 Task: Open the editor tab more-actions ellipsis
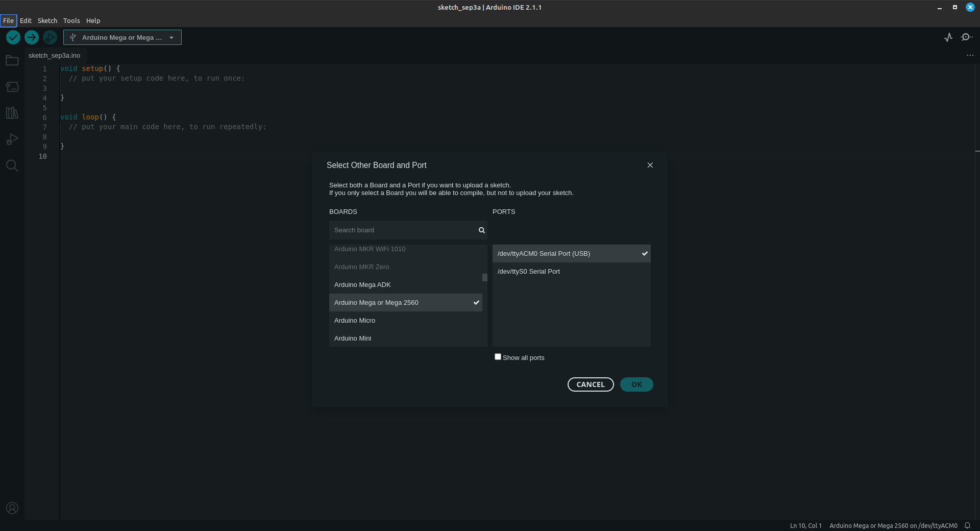pyautogui.click(x=970, y=55)
